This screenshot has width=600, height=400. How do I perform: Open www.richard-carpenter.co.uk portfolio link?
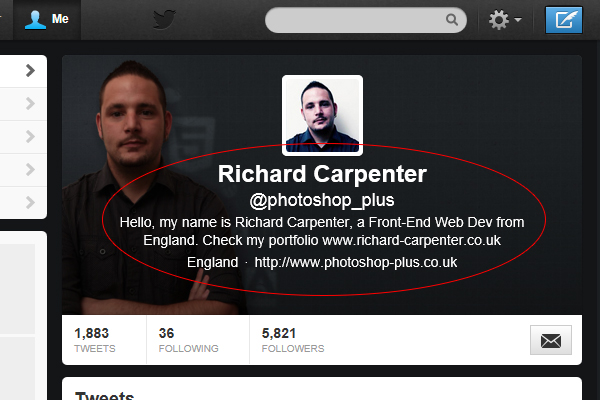pyautogui.click(x=411, y=240)
